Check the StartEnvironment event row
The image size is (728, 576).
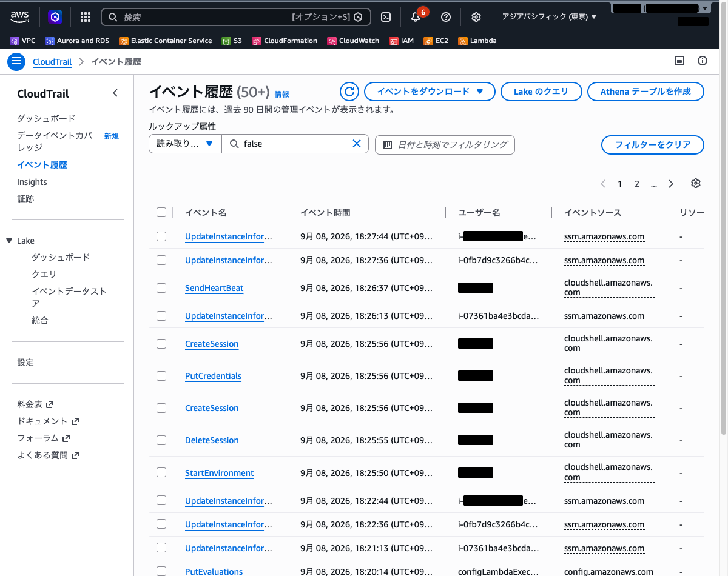[161, 472]
